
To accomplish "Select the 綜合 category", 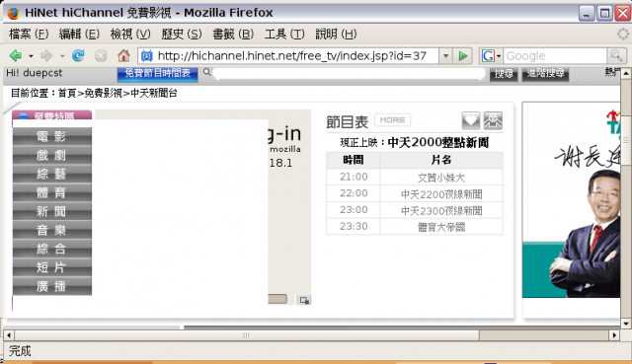I will pyautogui.click(x=52, y=249).
